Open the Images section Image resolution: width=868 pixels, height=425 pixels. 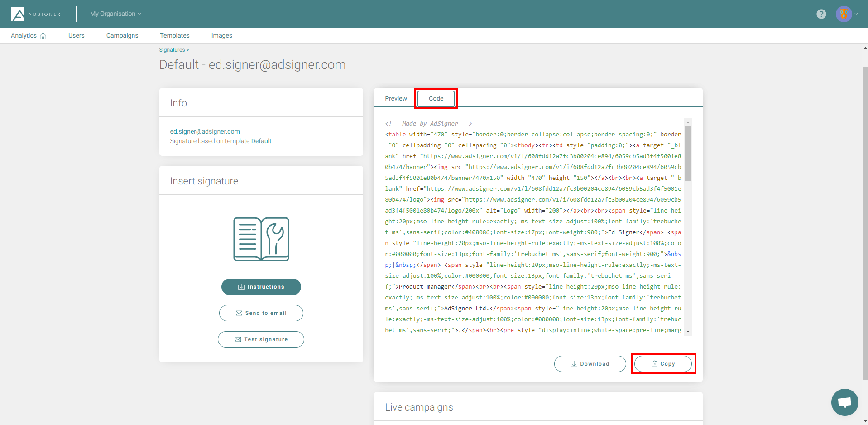pyautogui.click(x=221, y=35)
